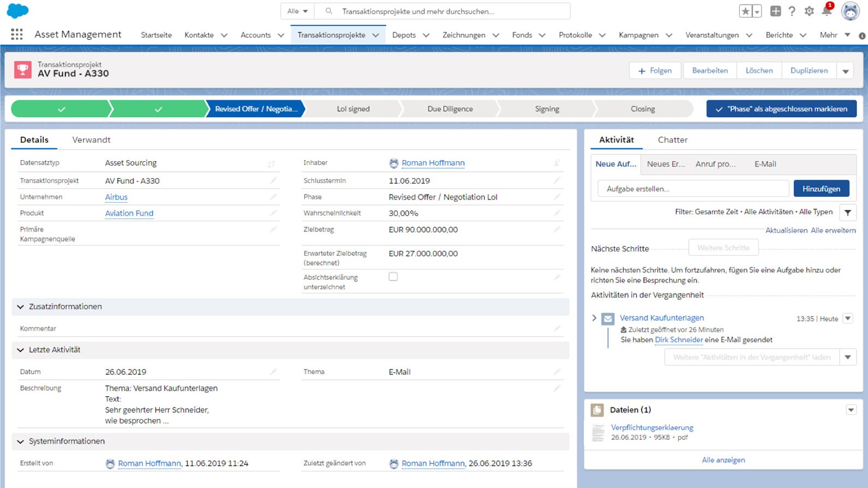Image resolution: width=868 pixels, height=488 pixels.
Task: Open the favorites list dropdown arrow
Action: click(x=757, y=11)
